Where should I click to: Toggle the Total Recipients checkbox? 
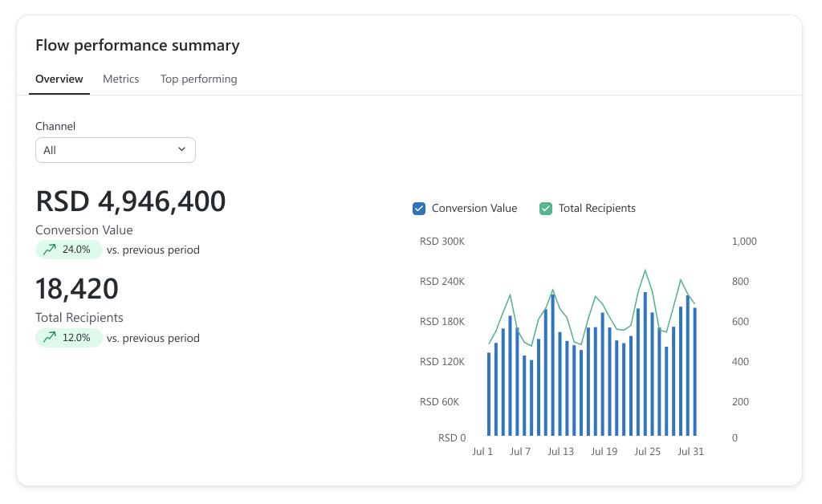click(546, 209)
